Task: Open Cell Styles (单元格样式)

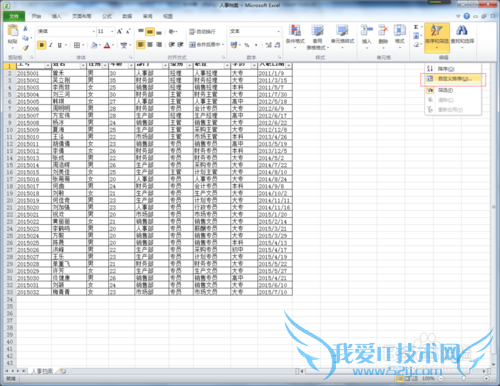Action: (342, 37)
